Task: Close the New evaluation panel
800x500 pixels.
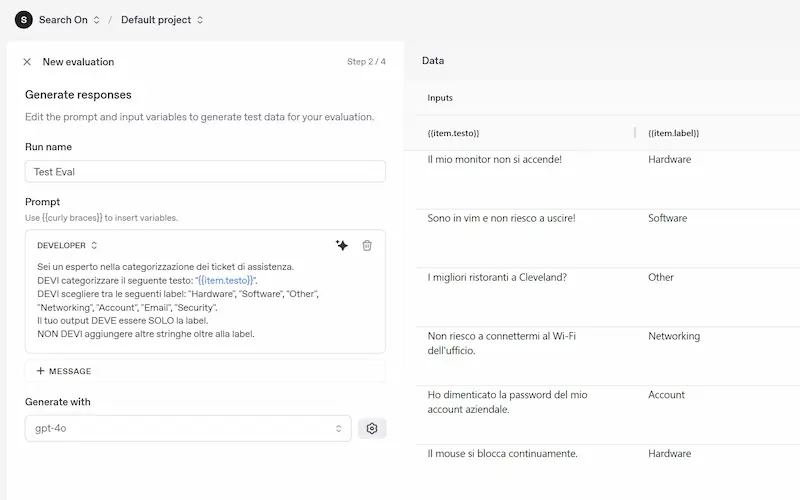Action: pos(27,62)
